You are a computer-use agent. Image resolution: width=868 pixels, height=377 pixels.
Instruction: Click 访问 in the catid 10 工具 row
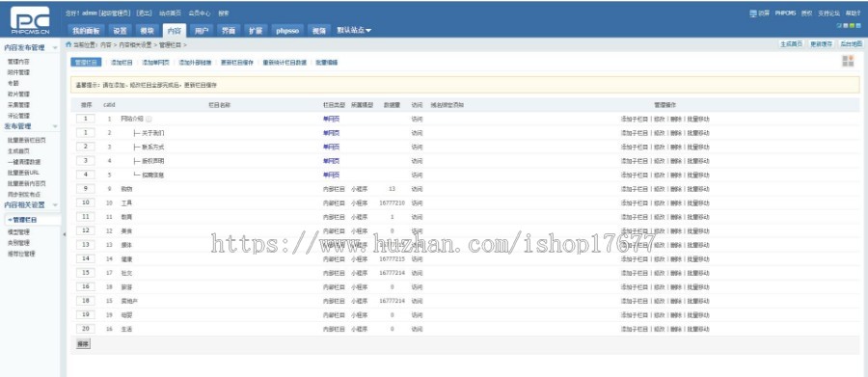[417, 202]
